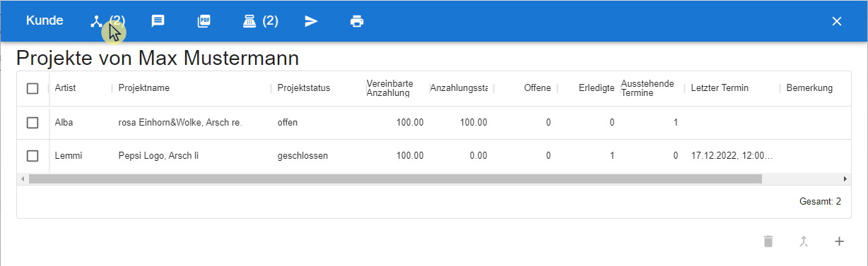Check the Alba project row checkbox
The height and width of the screenshot is (266, 868).
[x=33, y=122]
